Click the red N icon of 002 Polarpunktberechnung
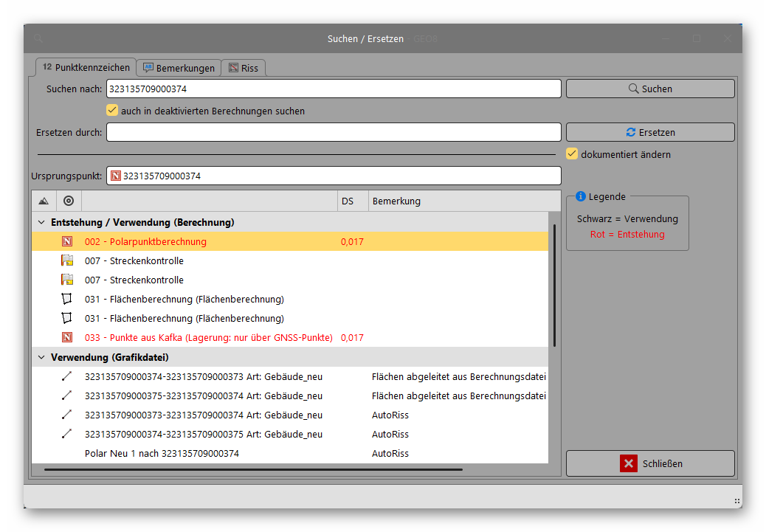 67,241
